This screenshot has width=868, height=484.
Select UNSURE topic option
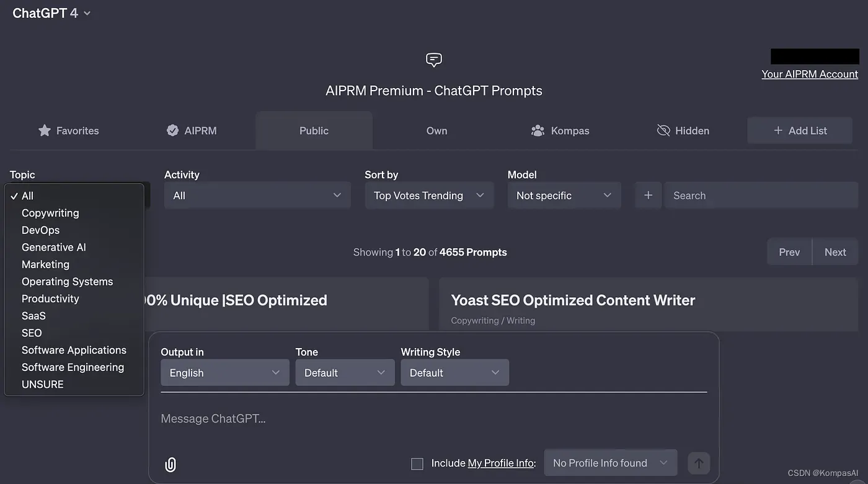(74, 385)
